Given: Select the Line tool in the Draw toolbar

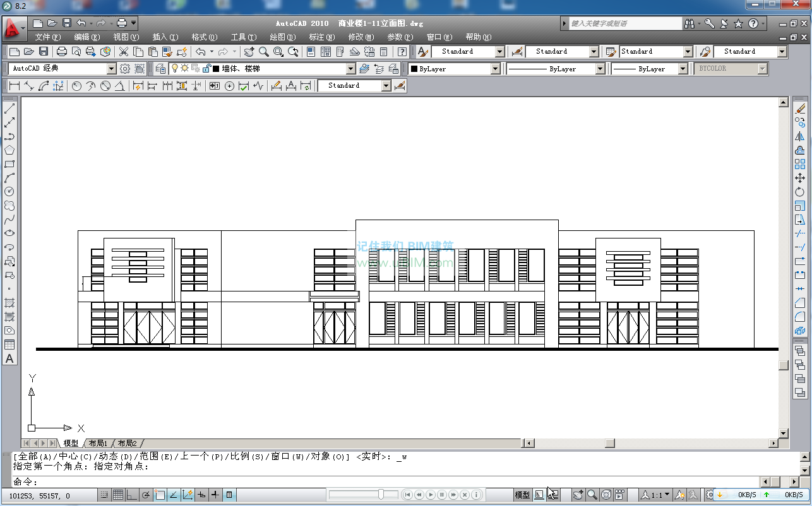Looking at the screenshot, I should [x=9, y=109].
